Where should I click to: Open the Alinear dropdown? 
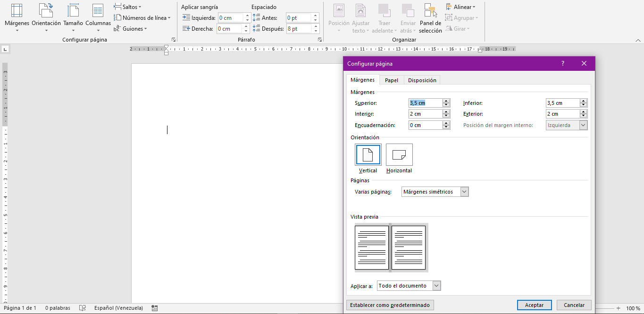460,7
